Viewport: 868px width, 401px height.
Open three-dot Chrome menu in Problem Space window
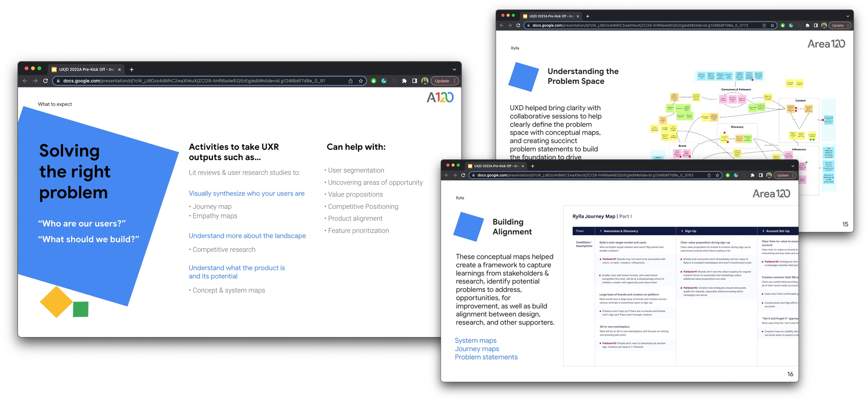point(848,25)
